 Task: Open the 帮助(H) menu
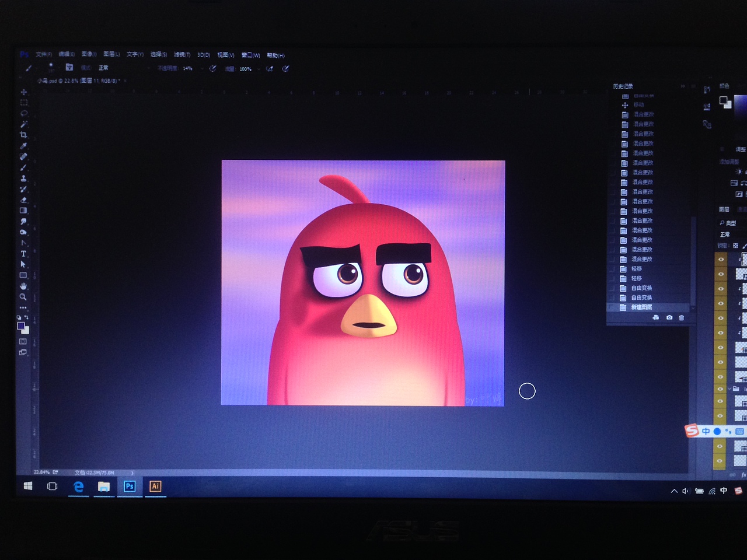pyautogui.click(x=276, y=55)
